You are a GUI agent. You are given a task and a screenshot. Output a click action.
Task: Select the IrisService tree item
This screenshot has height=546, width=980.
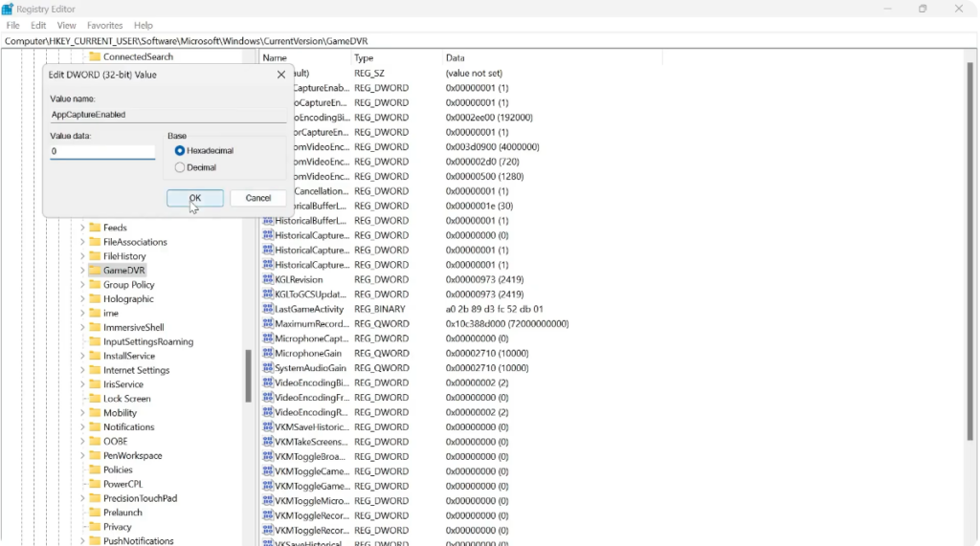point(123,384)
